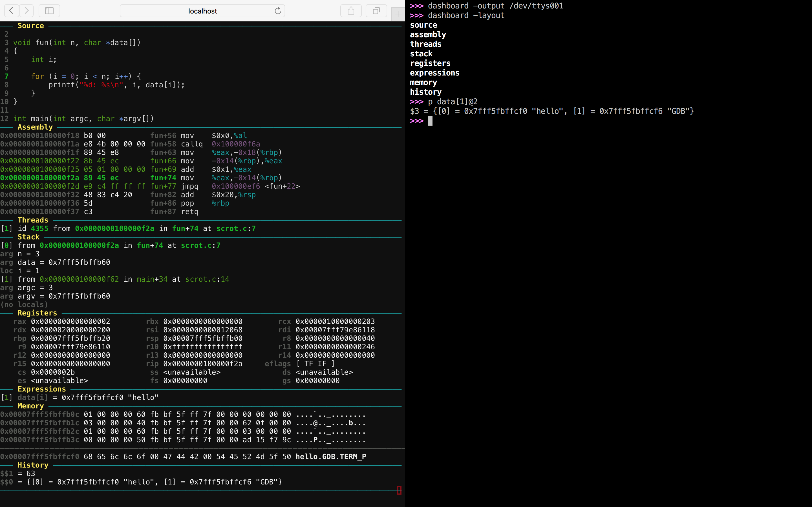The width and height of the screenshot is (812, 507).
Task: Click the localhost address bar
Action: [x=202, y=11]
